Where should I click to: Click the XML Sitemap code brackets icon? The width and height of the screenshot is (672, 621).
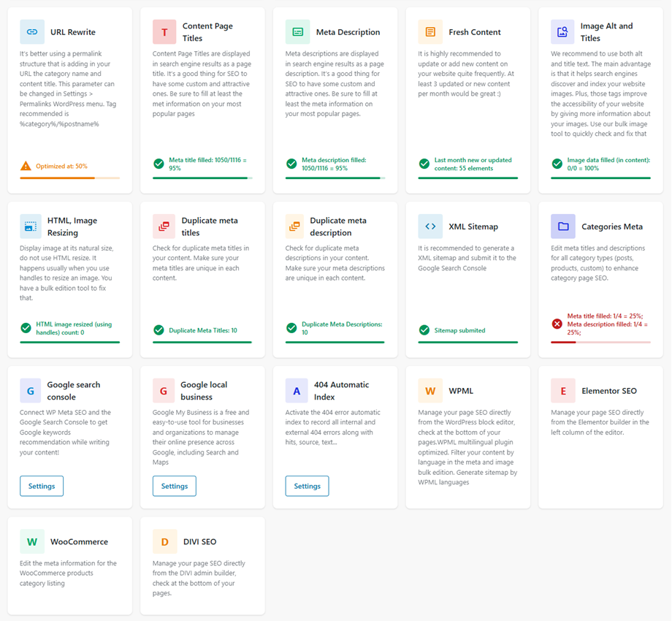[430, 226]
